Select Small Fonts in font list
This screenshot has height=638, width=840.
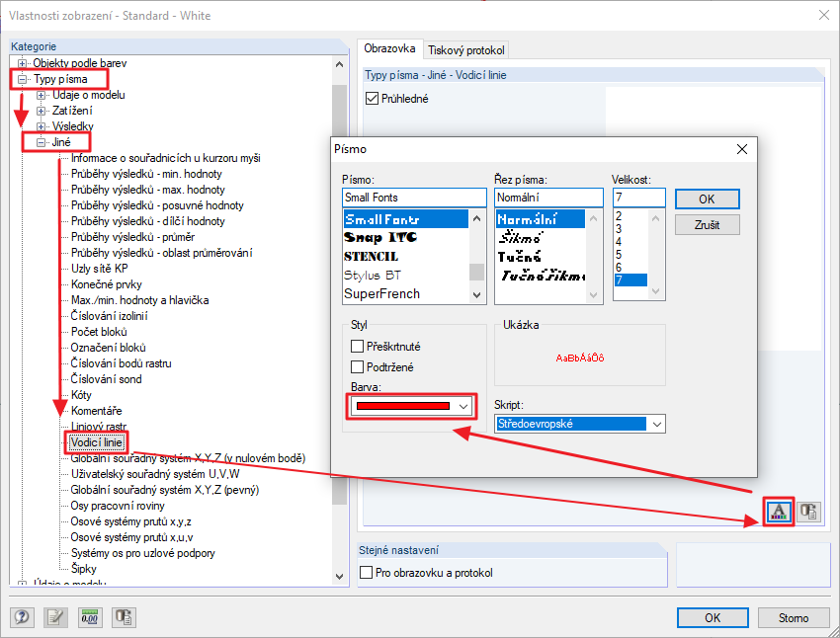405,219
